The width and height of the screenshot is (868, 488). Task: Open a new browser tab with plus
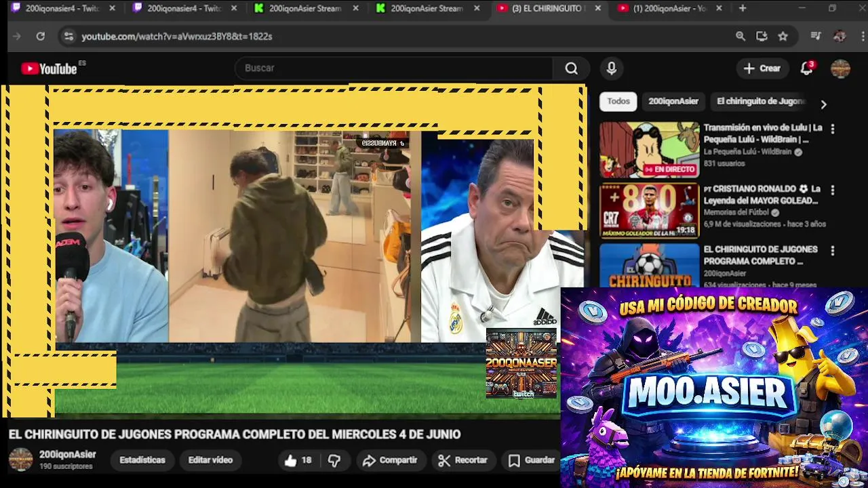click(x=743, y=8)
